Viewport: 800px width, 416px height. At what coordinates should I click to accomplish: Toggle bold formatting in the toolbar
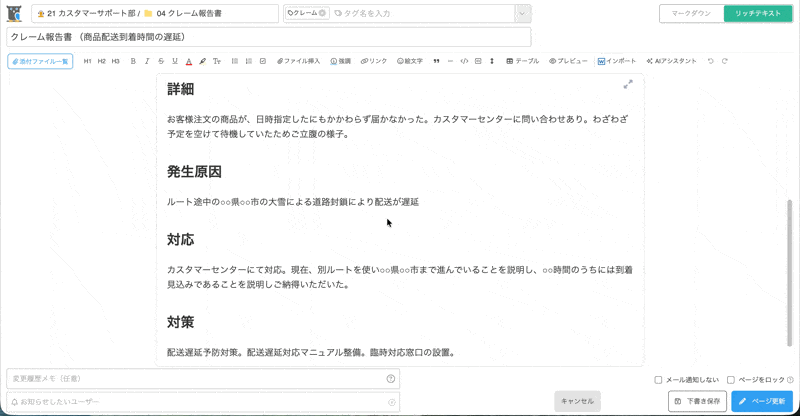pos(133,62)
